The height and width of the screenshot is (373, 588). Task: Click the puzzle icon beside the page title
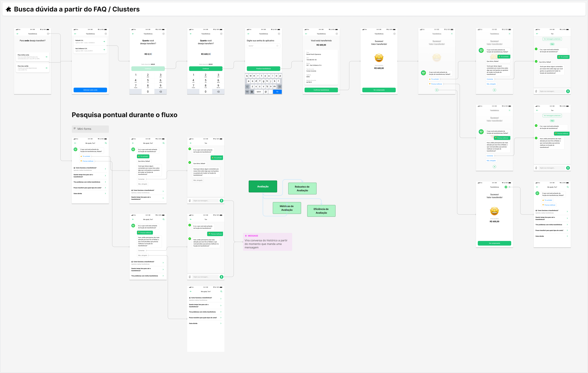pyautogui.click(x=9, y=9)
